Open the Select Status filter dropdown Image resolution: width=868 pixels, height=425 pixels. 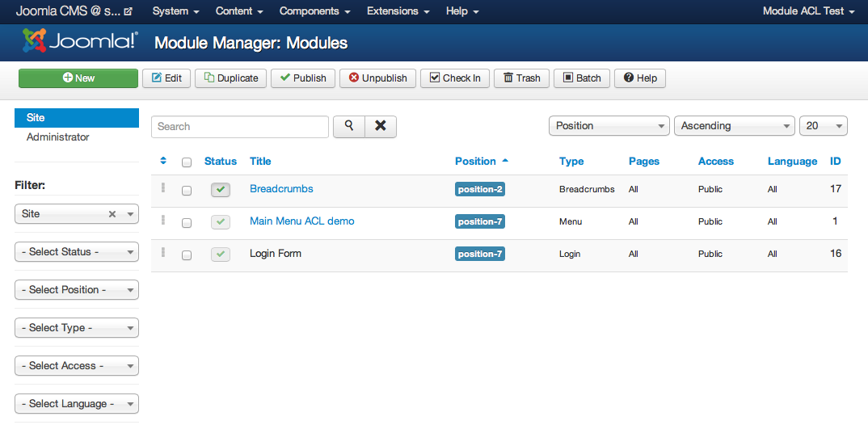[x=77, y=252]
